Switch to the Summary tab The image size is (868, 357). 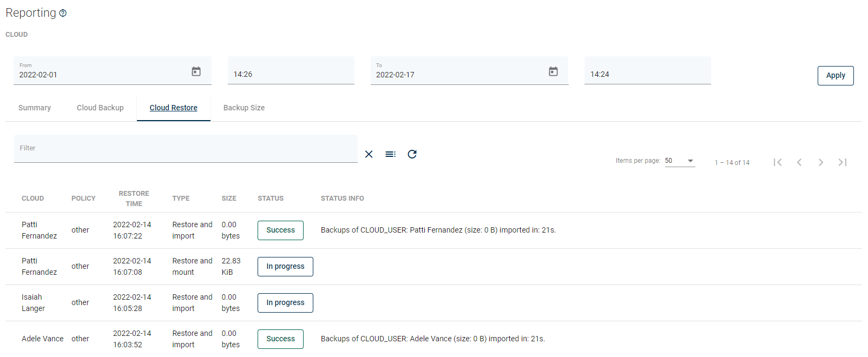click(x=35, y=108)
